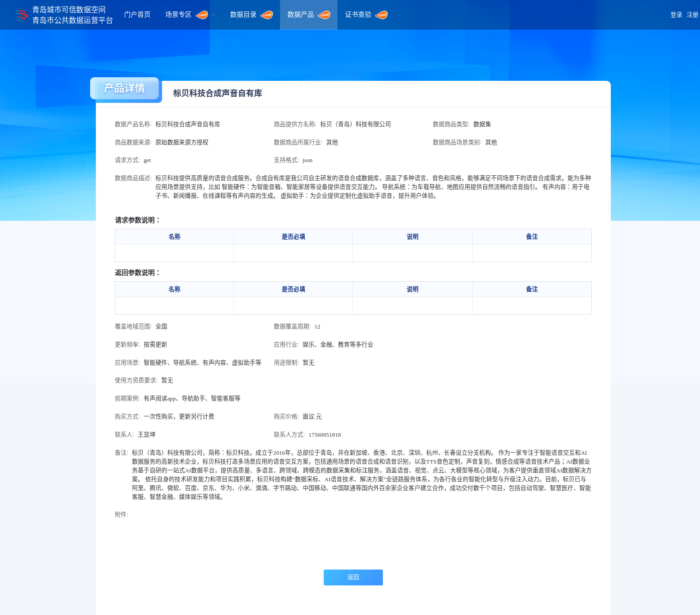Click the 数据集 product type value
The height and width of the screenshot is (615, 700).
(482, 125)
